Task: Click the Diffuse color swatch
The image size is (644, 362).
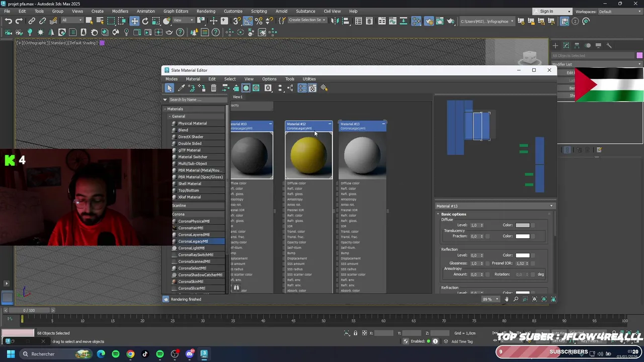Action: pyautogui.click(x=522, y=225)
